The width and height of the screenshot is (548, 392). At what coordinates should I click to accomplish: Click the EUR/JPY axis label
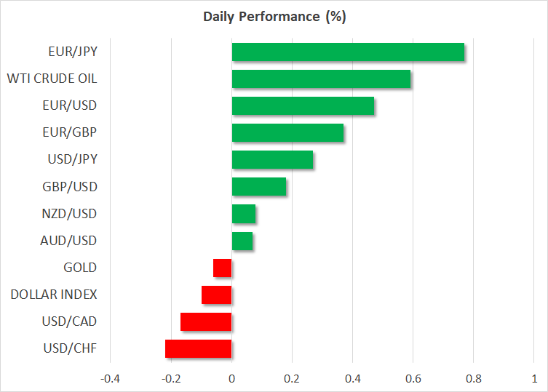74,52
